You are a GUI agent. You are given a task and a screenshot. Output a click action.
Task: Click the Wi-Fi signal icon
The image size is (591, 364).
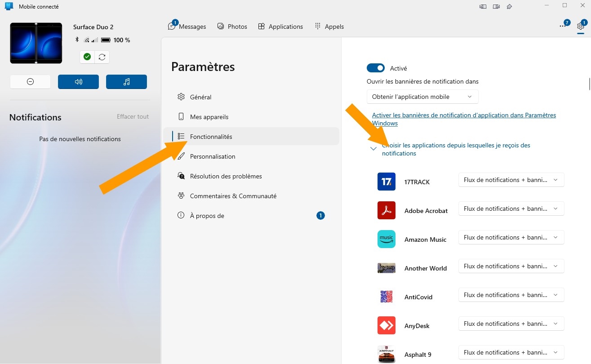pyautogui.click(x=87, y=40)
